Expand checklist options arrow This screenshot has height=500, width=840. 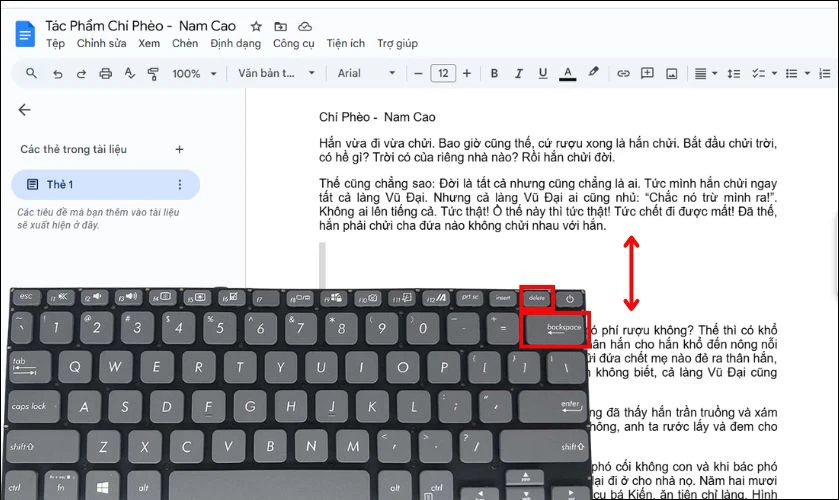point(774,73)
